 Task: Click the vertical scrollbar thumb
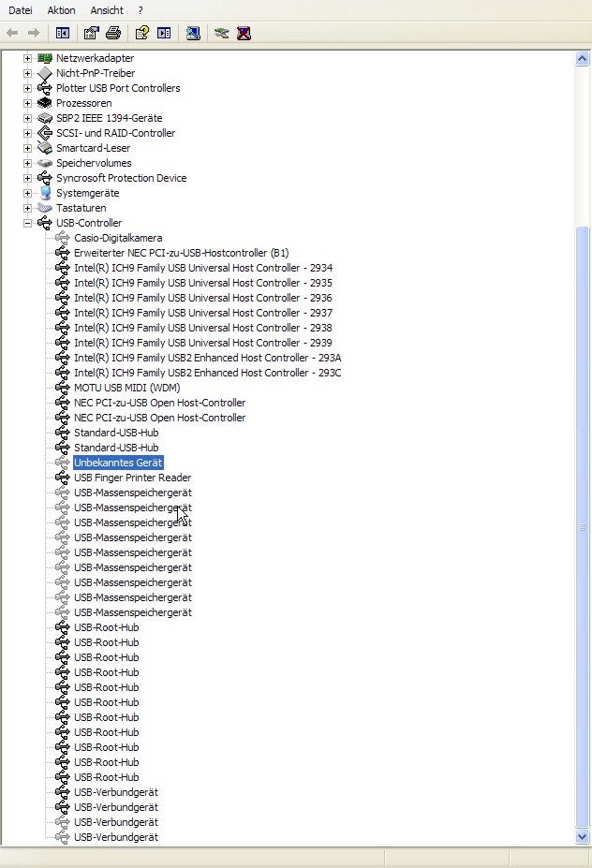tap(582, 527)
